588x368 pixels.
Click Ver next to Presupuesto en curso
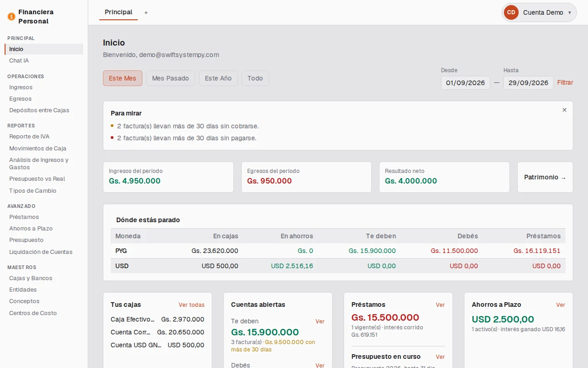441,357
